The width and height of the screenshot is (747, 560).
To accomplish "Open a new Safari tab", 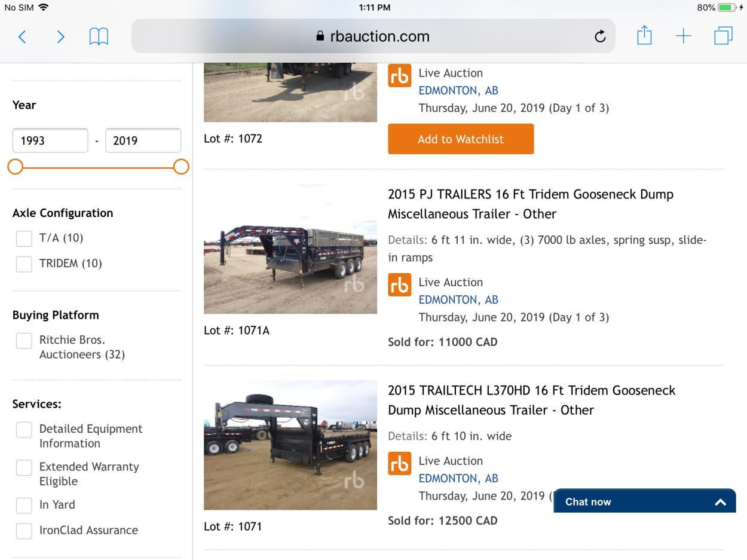I will (x=683, y=36).
